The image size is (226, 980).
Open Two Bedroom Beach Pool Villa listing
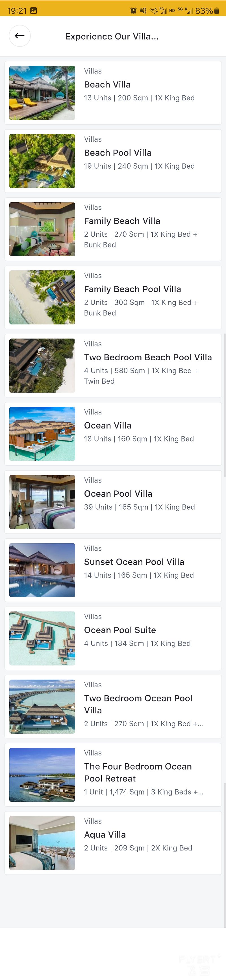pos(148,357)
